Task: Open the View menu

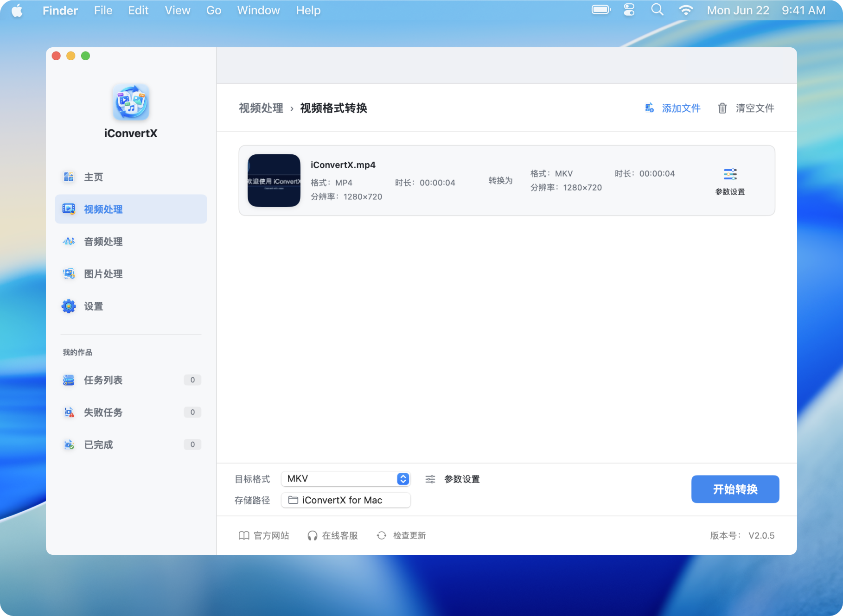Action: [x=178, y=10]
